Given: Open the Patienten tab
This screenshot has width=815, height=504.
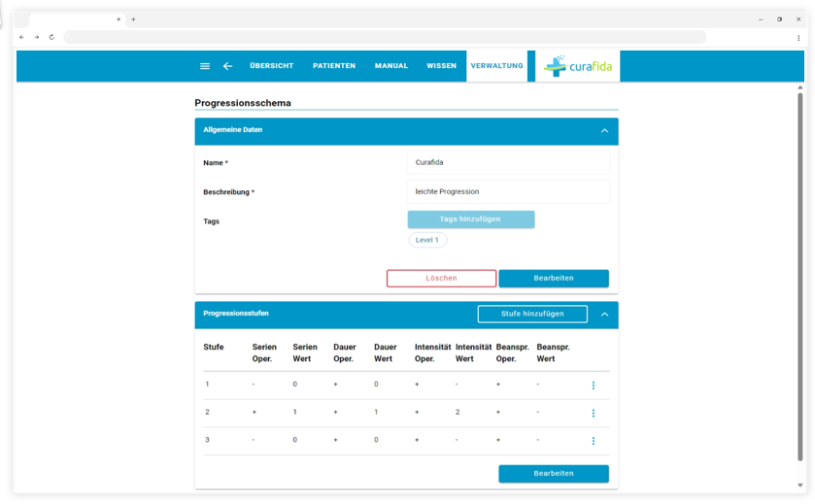Looking at the screenshot, I should pyautogui.click(x=334, y=65).
